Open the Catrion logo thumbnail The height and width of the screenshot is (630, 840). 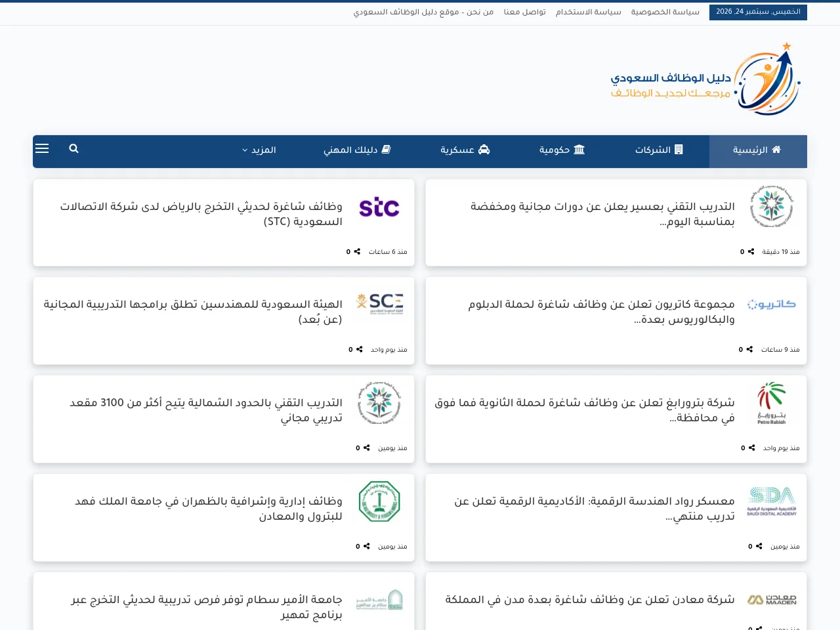[772, 304]
